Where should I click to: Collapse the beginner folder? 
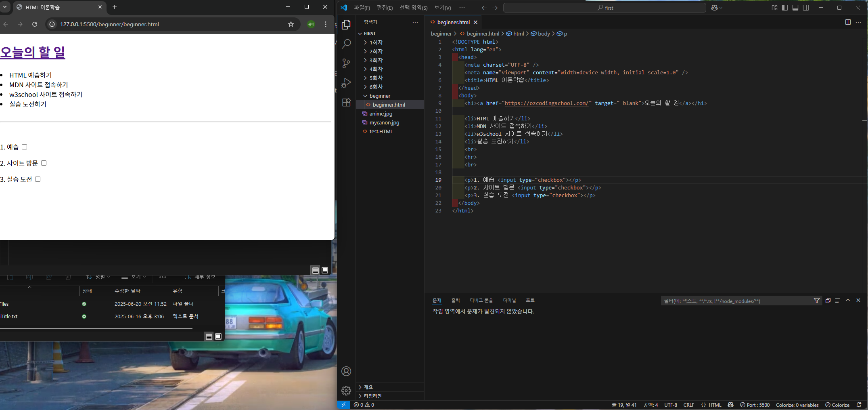[379, 96]
